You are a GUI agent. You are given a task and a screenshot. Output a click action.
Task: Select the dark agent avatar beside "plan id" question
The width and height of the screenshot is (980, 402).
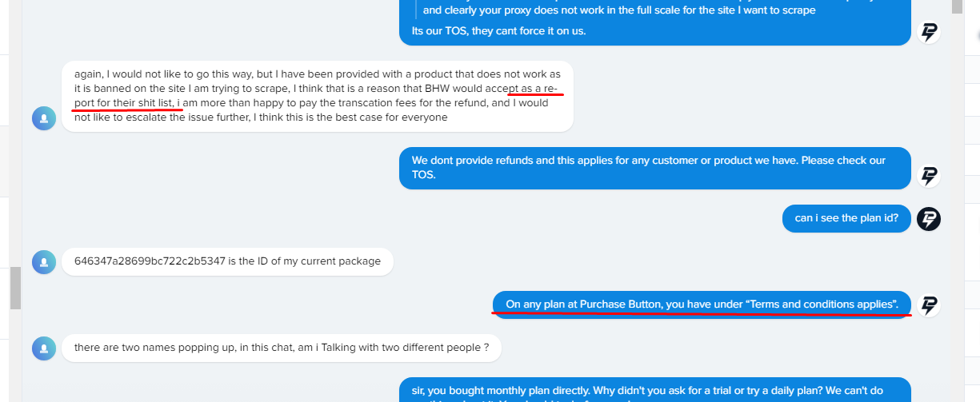tap(929, 218)
